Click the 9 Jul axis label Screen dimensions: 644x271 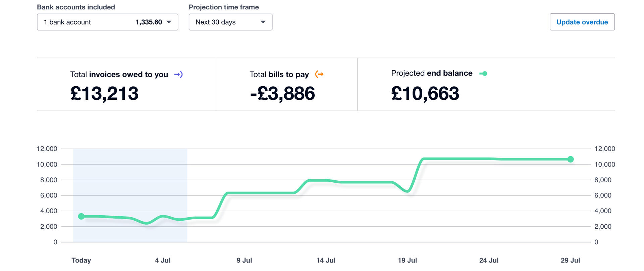pyautogui.click(x=244, y=260)
